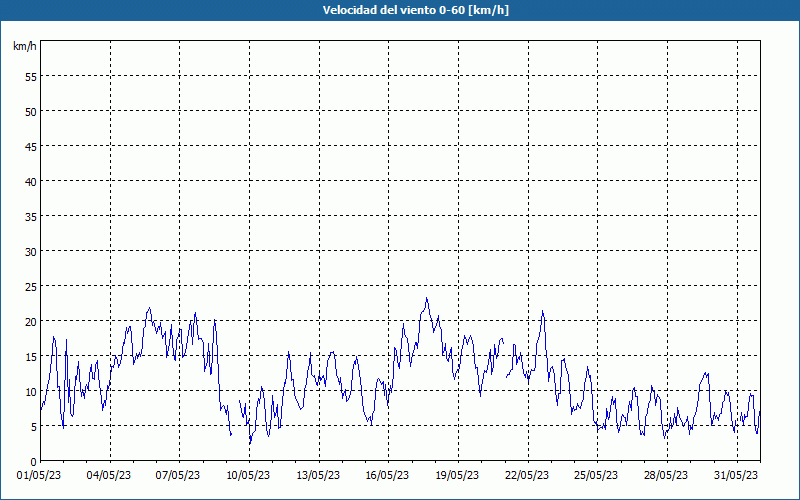Click the '50' y-axis label
Viewport: 800px width, 500px height.
[31, 112]
